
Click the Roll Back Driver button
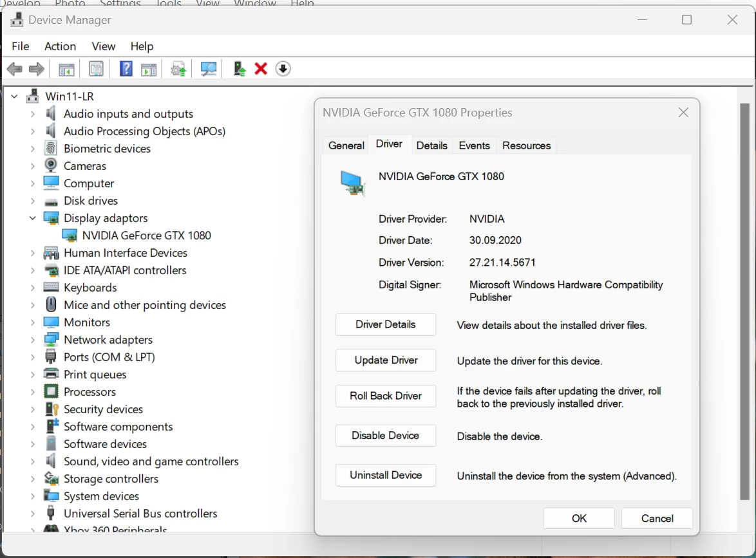pyautogui.click(x=386, y=396)
